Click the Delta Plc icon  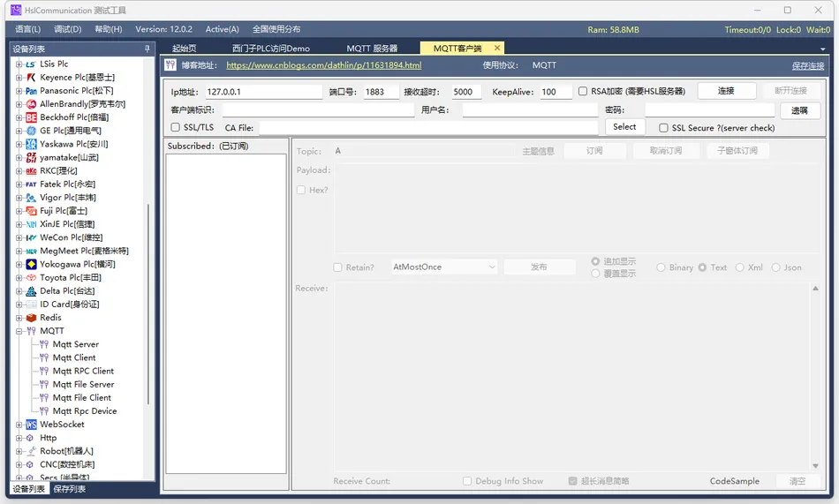(31, 291)
